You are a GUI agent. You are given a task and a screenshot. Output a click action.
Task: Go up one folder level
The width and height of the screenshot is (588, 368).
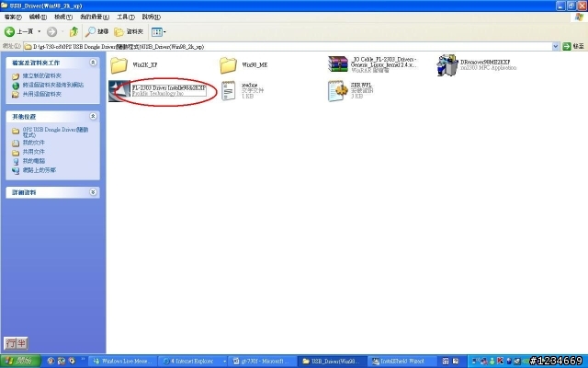tap(73, 32)
